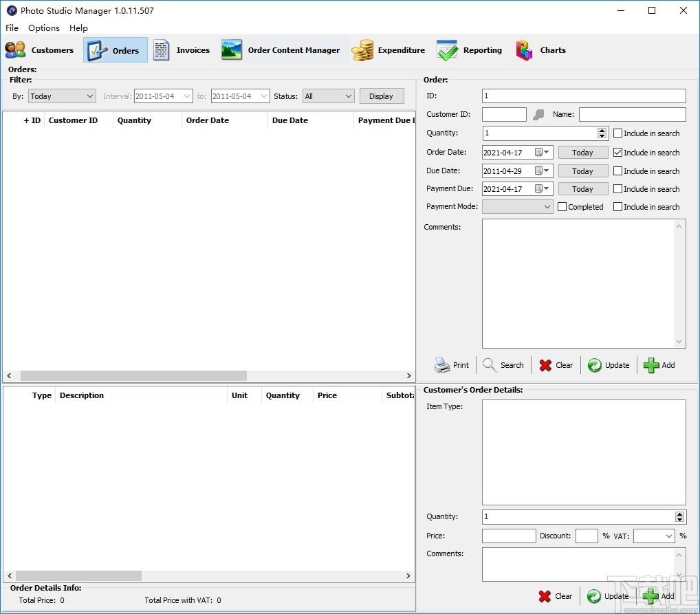Open the Reporting checkmark icon
The width and height of the screenshot is (700, 614).
[x=447, y=50]
